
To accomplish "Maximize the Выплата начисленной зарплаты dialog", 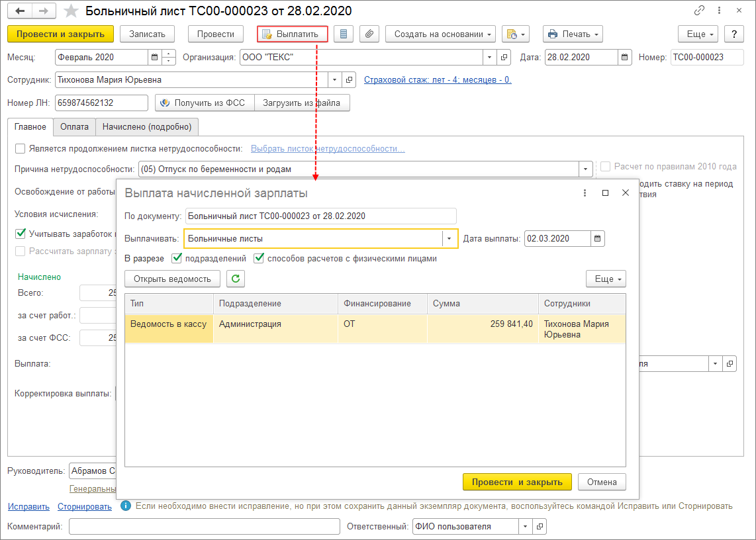I will (605, 193).
